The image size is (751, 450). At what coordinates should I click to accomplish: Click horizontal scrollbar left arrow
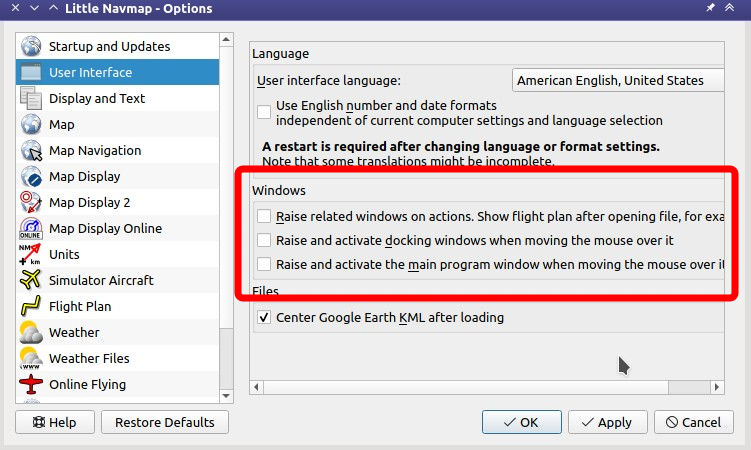click(256, 387)
